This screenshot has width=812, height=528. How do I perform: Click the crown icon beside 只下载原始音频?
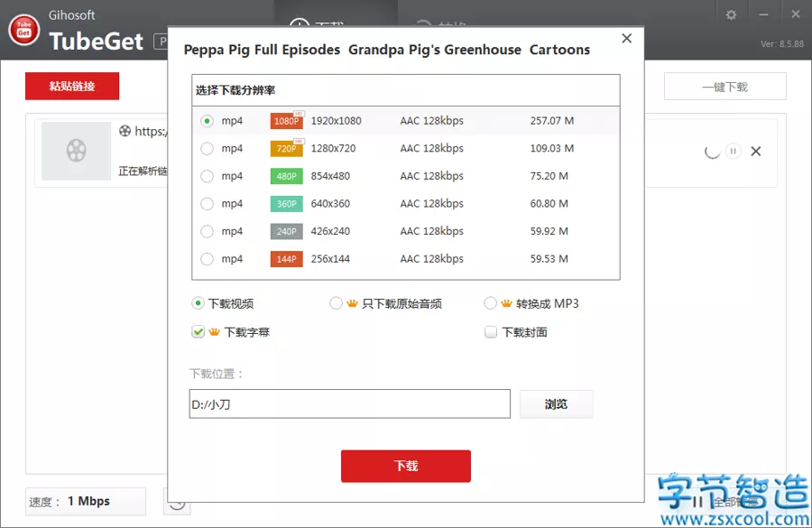352,303
